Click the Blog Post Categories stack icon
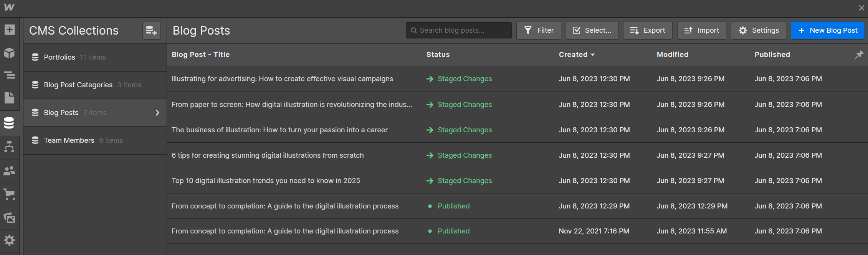The height and width of the screenshot is (255, 868). tap(35, 85)
